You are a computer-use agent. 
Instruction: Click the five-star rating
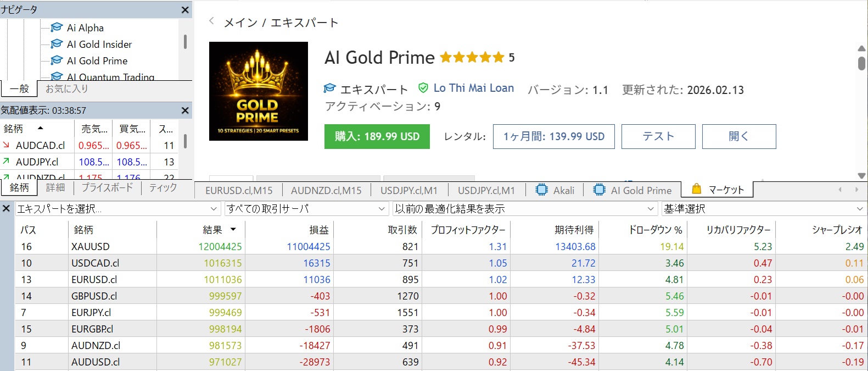472,57
